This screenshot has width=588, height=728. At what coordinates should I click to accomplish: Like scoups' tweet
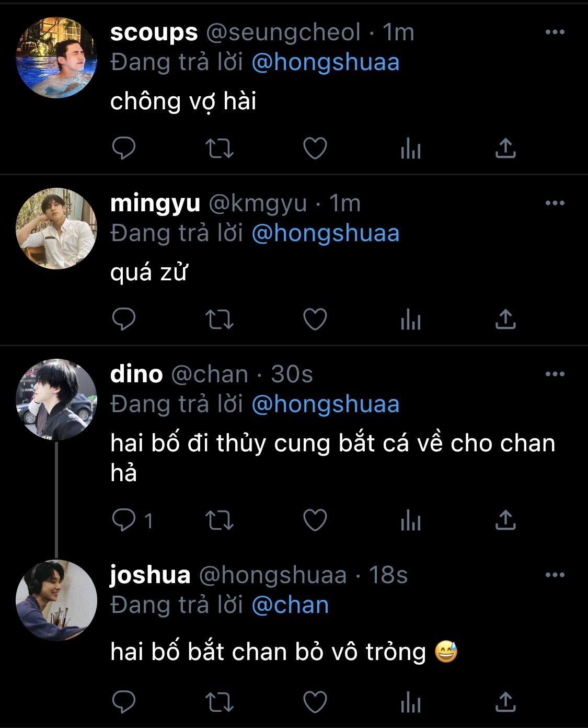click(315, 149)
